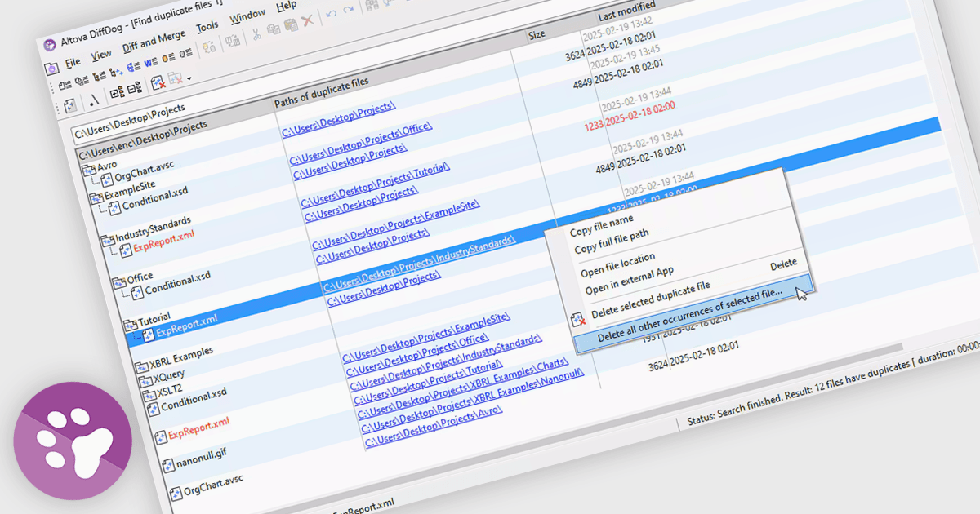The image size is (980, 514).
Task: Open the Window menu
Action: pos(247,16)
